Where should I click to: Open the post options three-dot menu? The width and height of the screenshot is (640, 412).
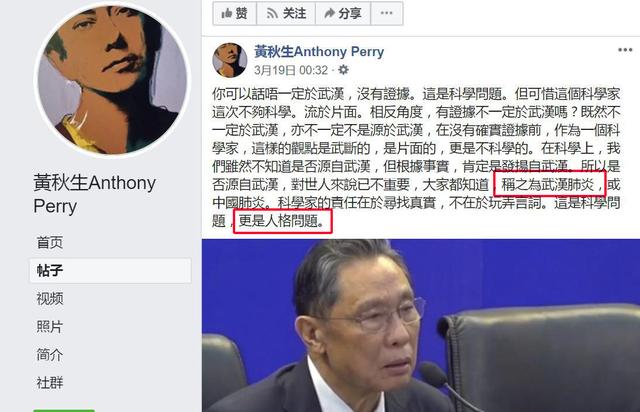pos(625,50)
